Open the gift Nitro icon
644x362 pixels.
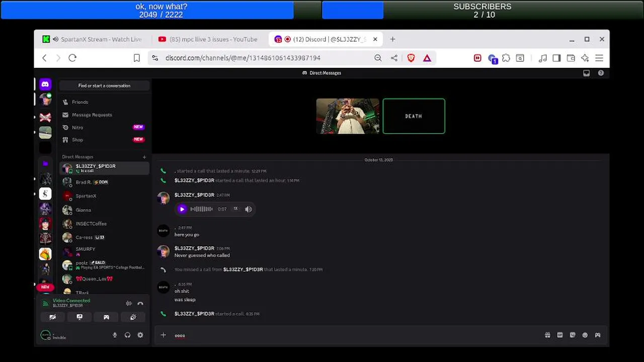(x=547, y=335)
